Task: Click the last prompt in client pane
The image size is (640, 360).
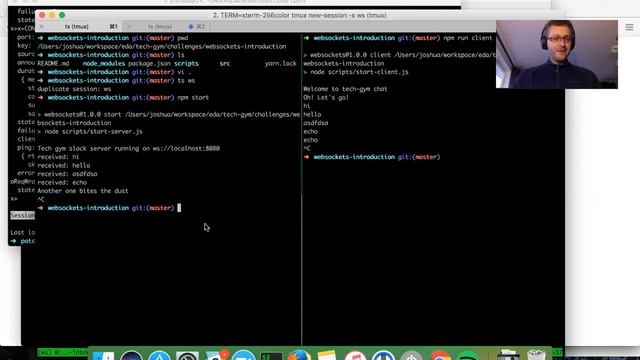Action: click(372, 157)
